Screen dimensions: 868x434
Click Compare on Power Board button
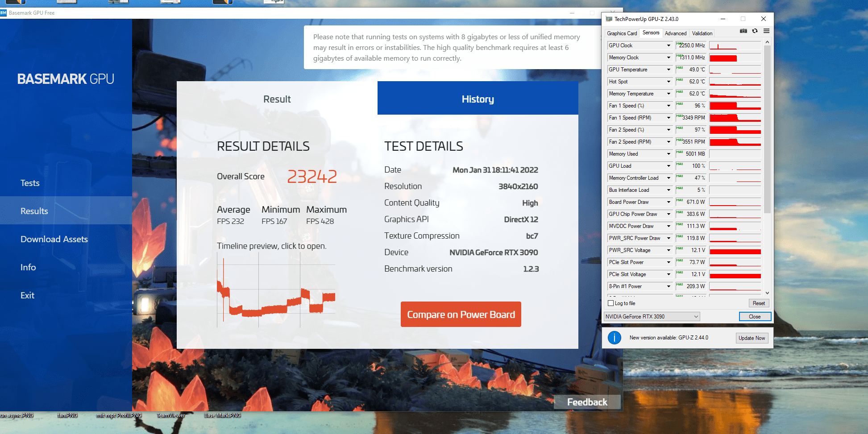click(461, 314)
